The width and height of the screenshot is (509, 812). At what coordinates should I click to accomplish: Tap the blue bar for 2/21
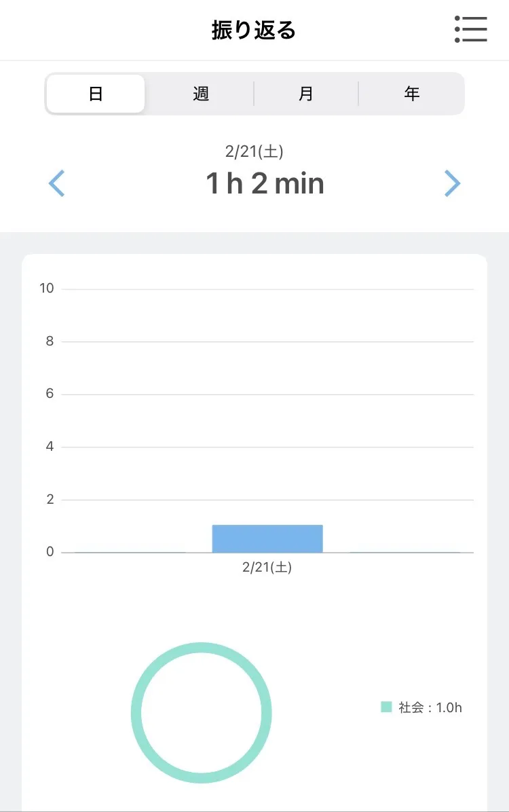(x=267, y=538)
